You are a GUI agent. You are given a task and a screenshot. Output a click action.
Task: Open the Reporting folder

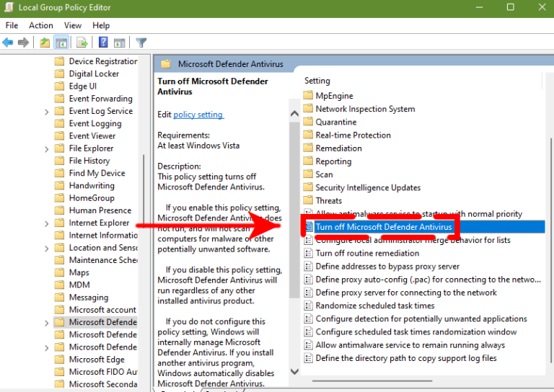click(333, 161)
